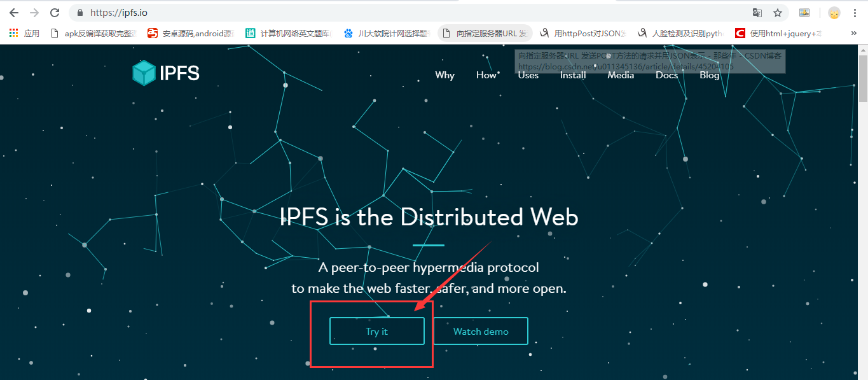
Task: Click the browser forward arrow
Action: [x=34, y=13]
